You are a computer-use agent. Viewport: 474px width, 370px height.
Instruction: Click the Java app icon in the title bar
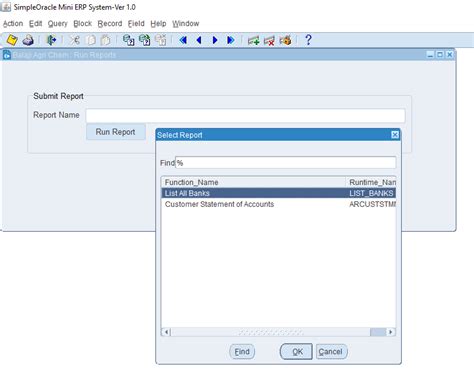[x=6, y=7]
